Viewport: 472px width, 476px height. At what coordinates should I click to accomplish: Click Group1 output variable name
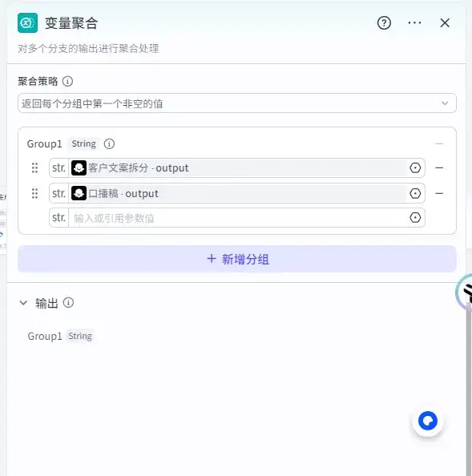(45, 336)
